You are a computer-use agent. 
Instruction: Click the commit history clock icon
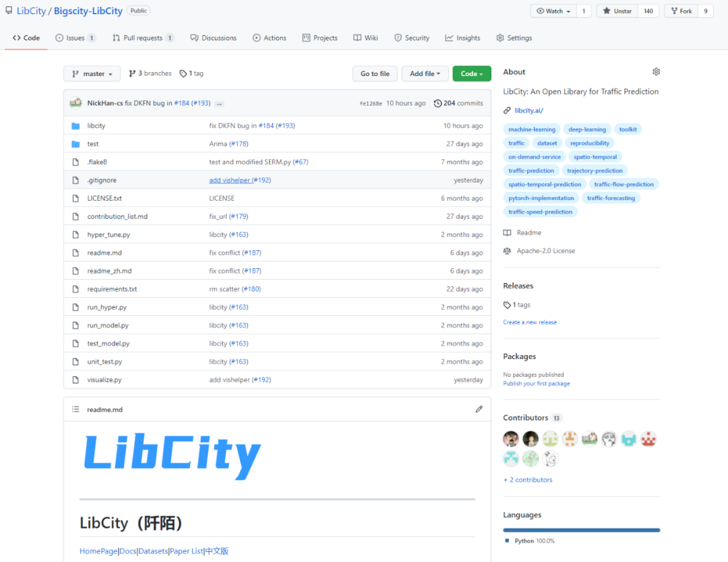[437, 103]
